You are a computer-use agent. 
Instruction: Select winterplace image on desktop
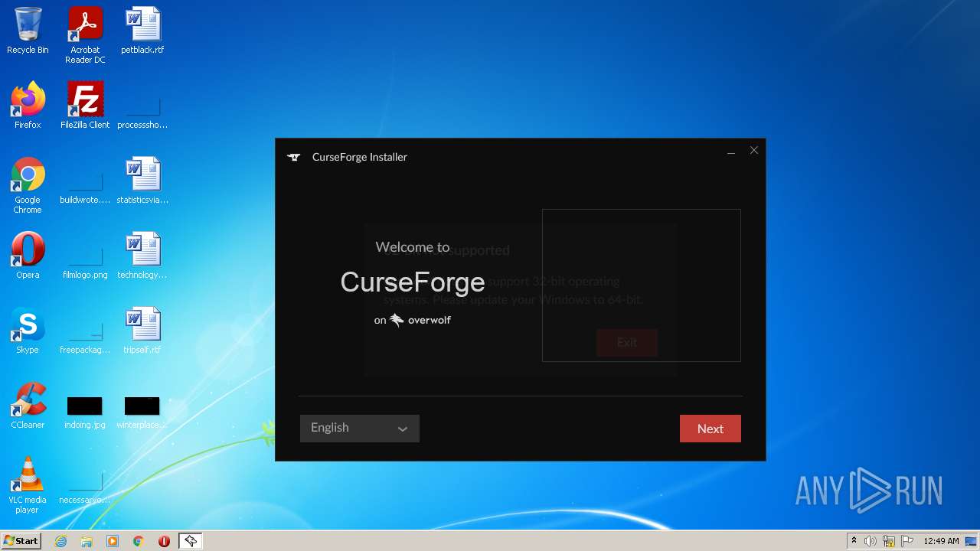pos(142,412)
